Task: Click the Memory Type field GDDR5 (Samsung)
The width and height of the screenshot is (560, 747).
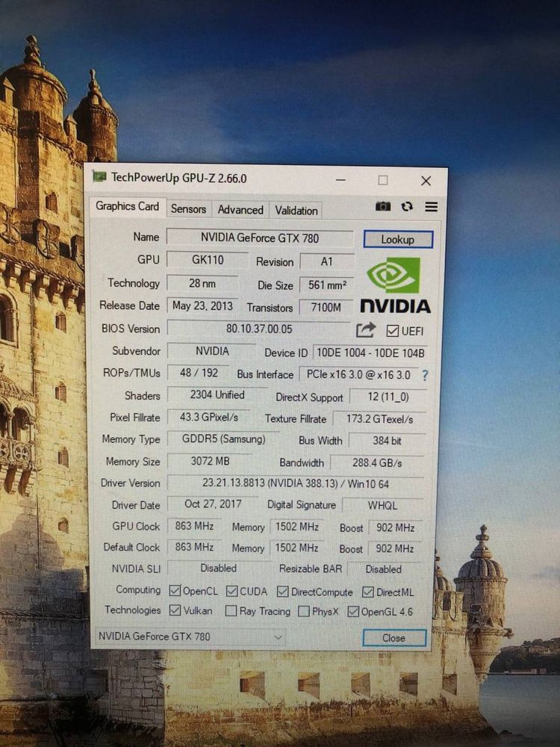Action: pyautogui.click(x=224, y=438)
